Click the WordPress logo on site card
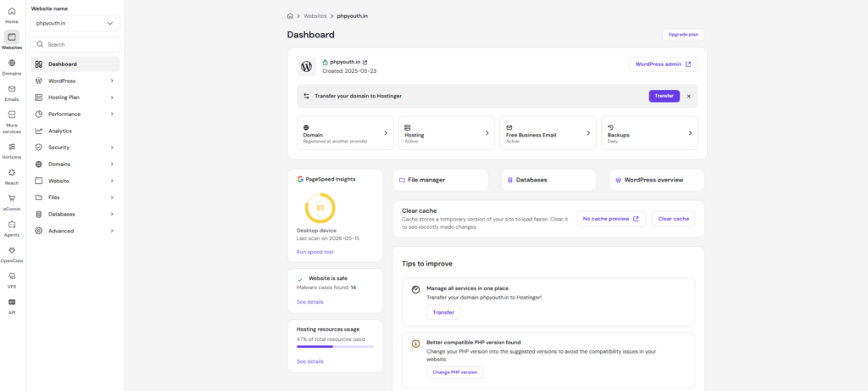Screen dimensions: 868x391 click(306, 66)
